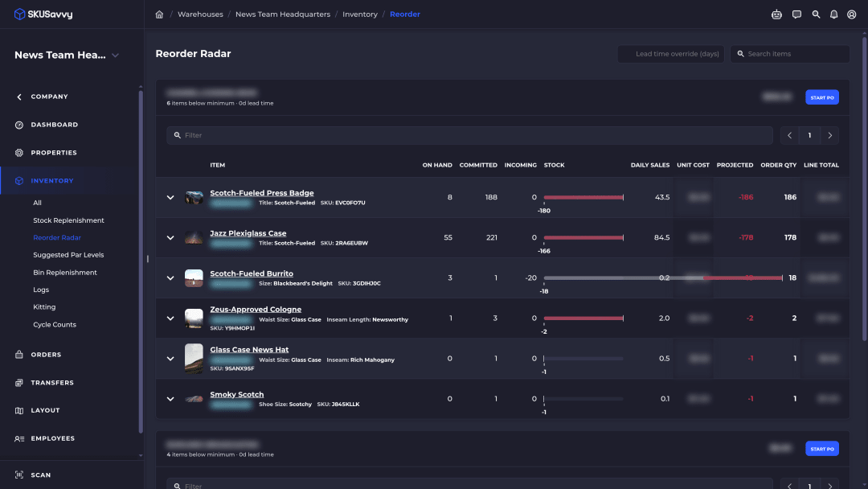Click stock bar for Jazz Plexiglass Case
868x489 pixels.
[583, 237]
